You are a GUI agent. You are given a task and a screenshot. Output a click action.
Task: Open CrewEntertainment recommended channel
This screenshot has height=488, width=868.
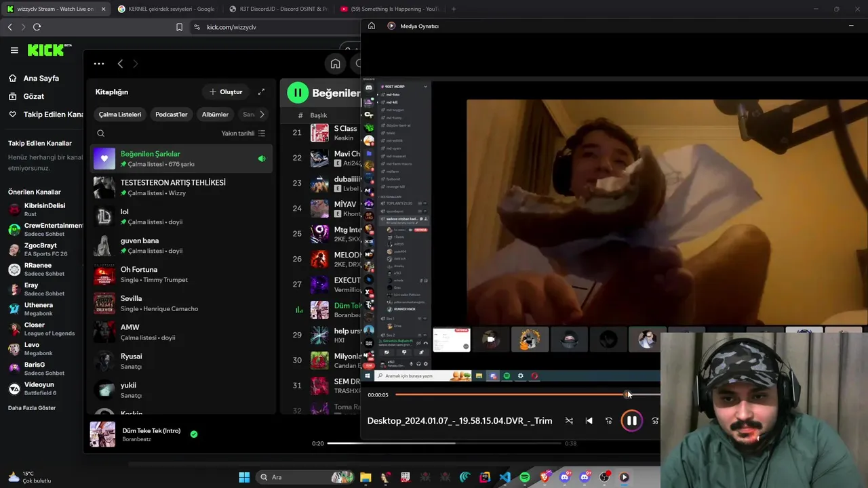pos(45,229)
